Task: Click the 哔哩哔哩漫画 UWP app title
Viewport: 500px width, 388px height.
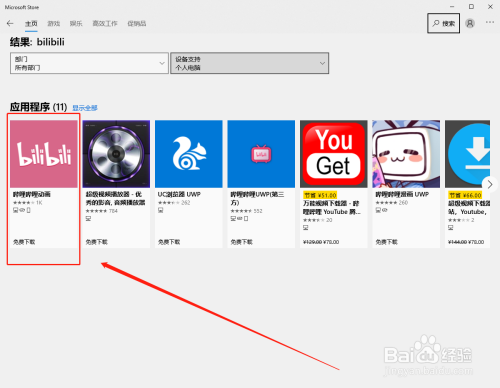Action: click(x=402, y=194)
